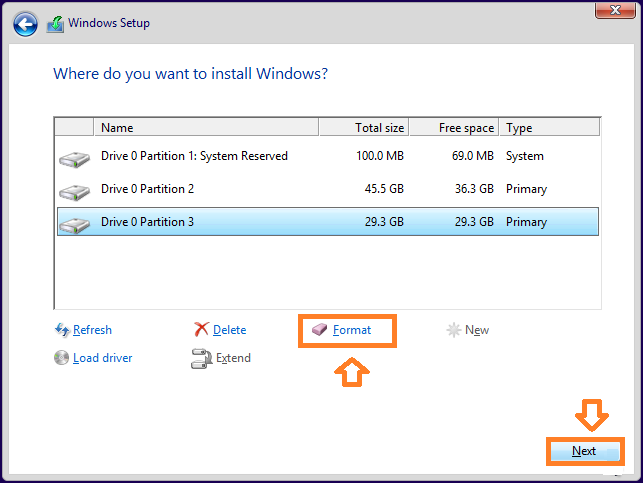Open the Load driver link

[x=103, y=358]
